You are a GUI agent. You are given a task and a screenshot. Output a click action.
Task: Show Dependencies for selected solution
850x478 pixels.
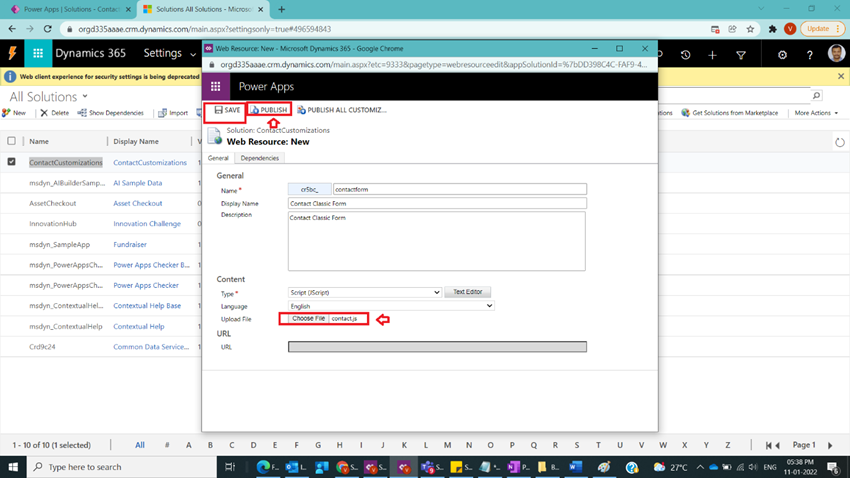(x=111, y=113)
